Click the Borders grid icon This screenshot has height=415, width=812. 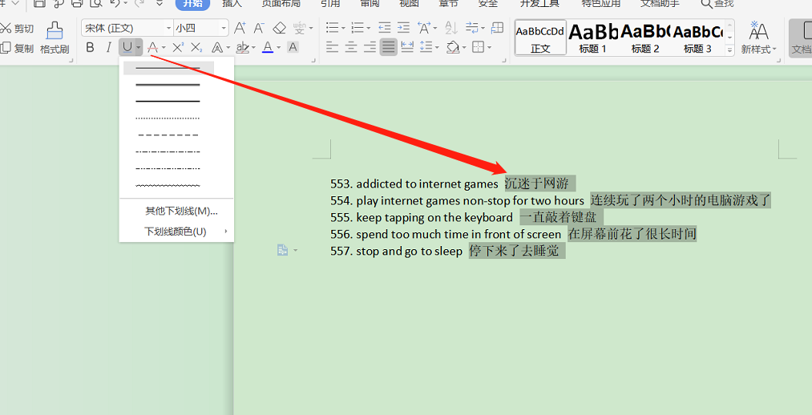[x=478, y=48]
